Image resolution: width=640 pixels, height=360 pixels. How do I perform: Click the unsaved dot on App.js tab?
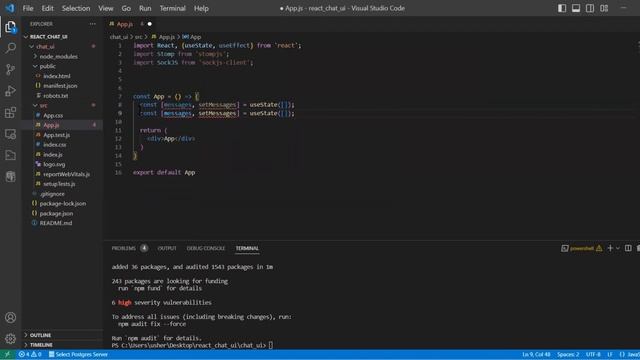tap(150, 24)
